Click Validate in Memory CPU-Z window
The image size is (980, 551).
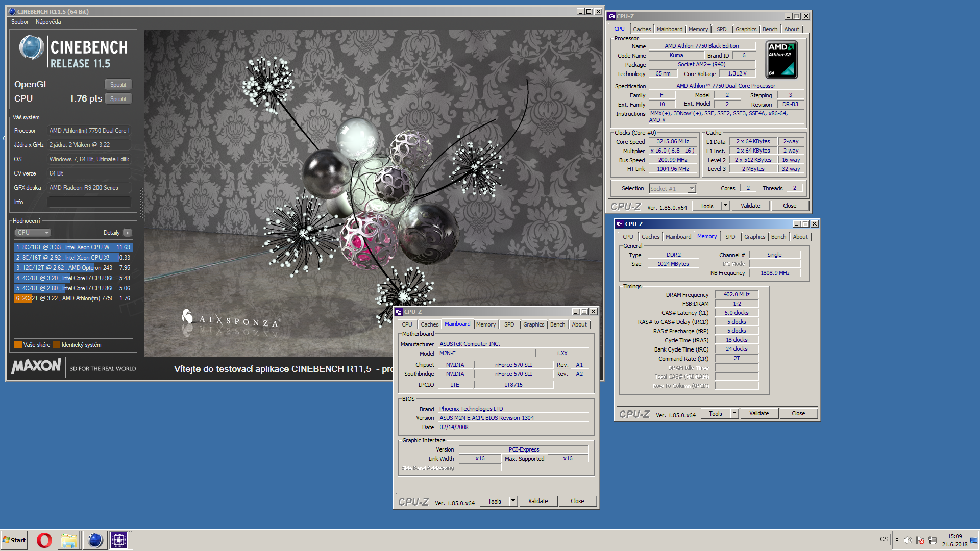coord(759,414)
